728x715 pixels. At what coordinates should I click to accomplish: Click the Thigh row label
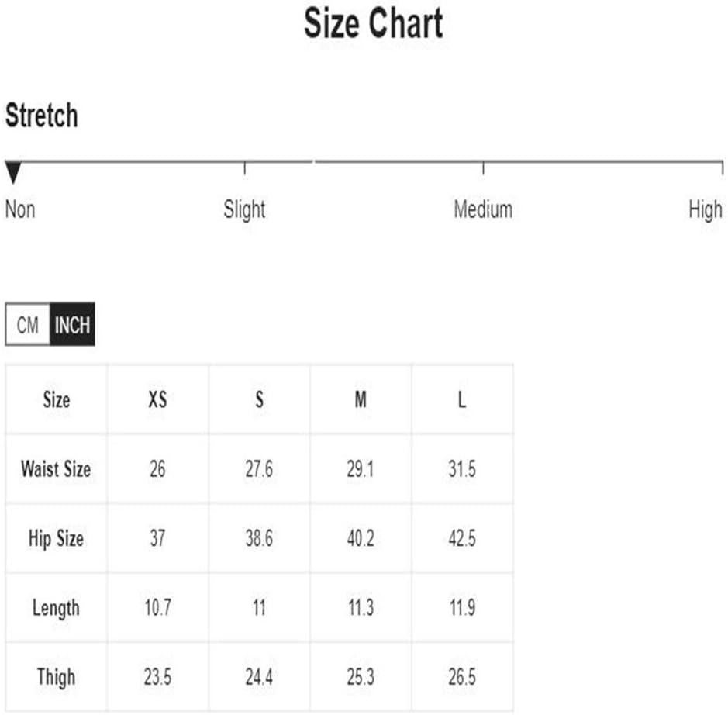click(x=56, y=677)
